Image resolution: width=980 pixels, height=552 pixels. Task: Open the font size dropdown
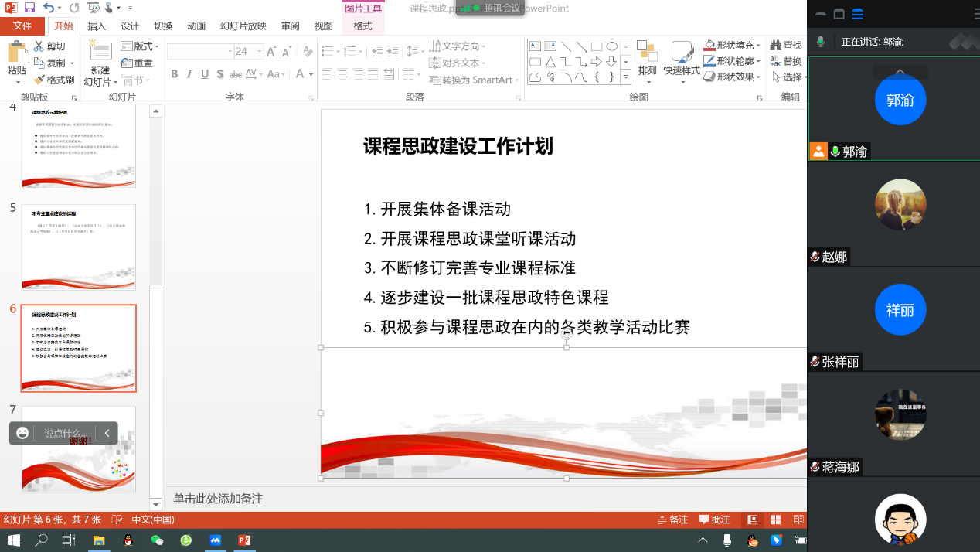(259, 50)
